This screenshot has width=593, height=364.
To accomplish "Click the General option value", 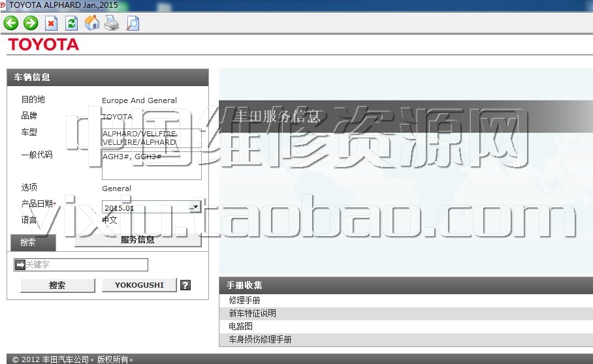I will click(116, 189).
